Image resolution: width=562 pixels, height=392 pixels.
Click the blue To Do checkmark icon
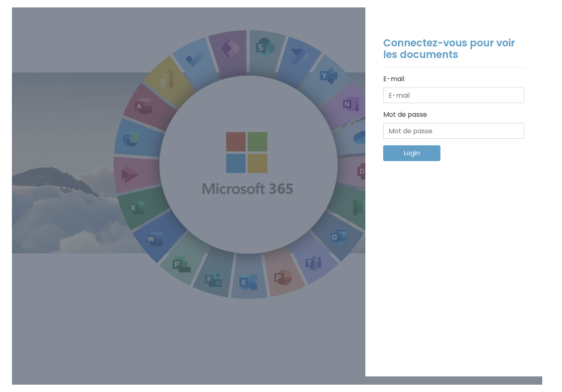click(x=195, y=59)
